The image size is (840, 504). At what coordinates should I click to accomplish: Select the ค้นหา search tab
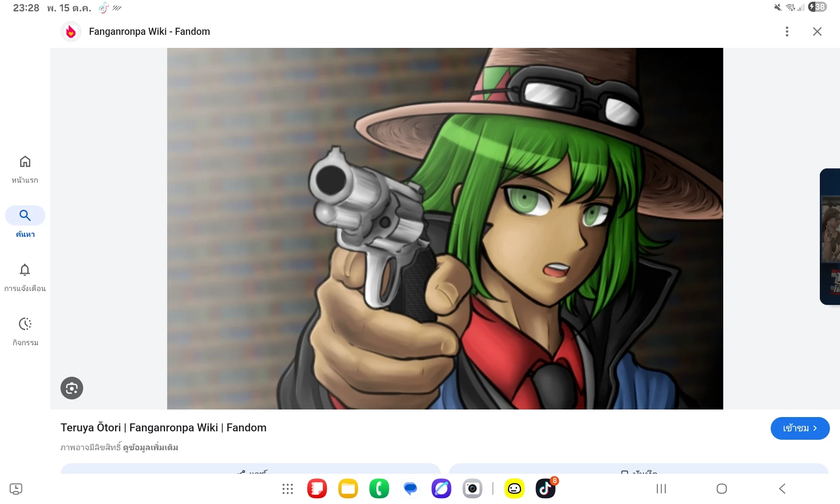25,223
